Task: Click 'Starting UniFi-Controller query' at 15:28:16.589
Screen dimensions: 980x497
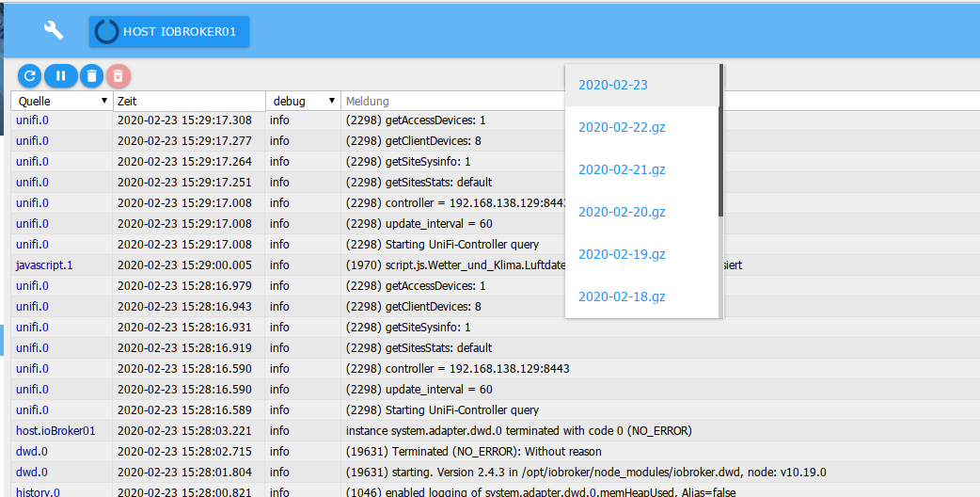Action: pos(442,410)
